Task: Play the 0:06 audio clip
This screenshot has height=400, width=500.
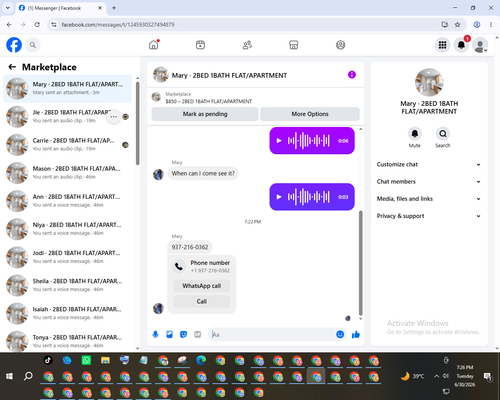Action: tap(279, 141)
